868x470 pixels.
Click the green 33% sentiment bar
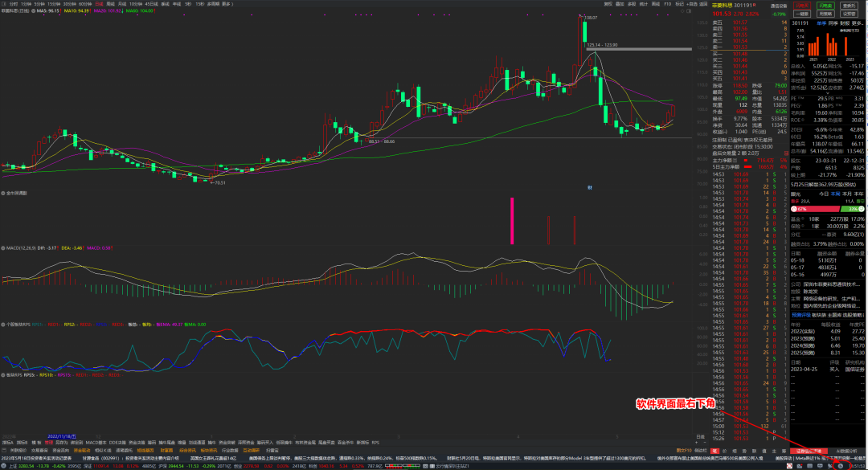(x=853, y=209)
